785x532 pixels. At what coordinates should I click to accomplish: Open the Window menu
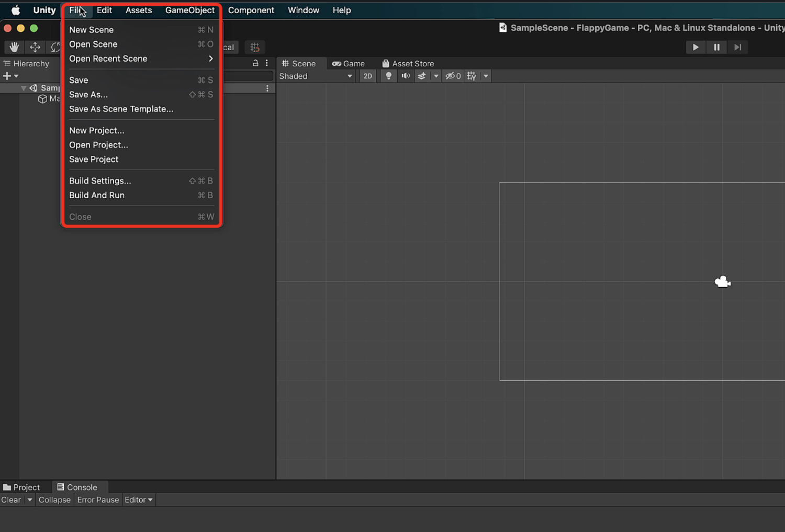[x=304, y=10]
